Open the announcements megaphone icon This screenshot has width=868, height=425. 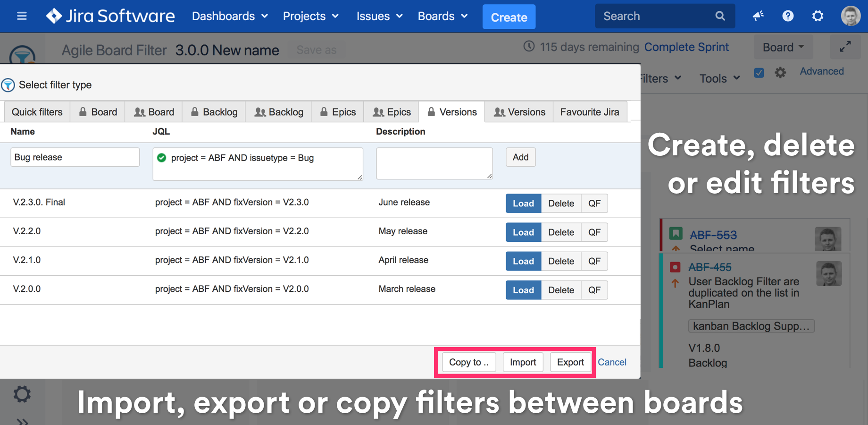[758, 16]
